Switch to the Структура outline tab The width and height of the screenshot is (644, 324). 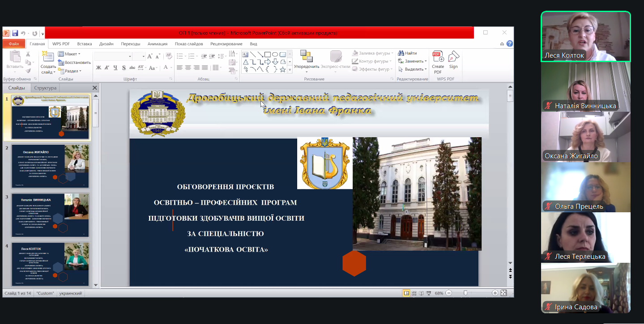pyautogui.click(x=45, y=88)
